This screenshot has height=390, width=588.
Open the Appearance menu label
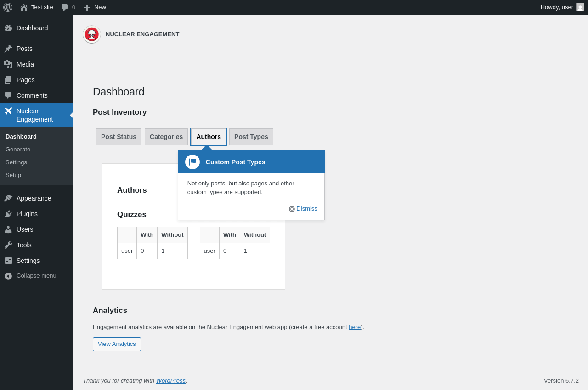tap(34, 198)
